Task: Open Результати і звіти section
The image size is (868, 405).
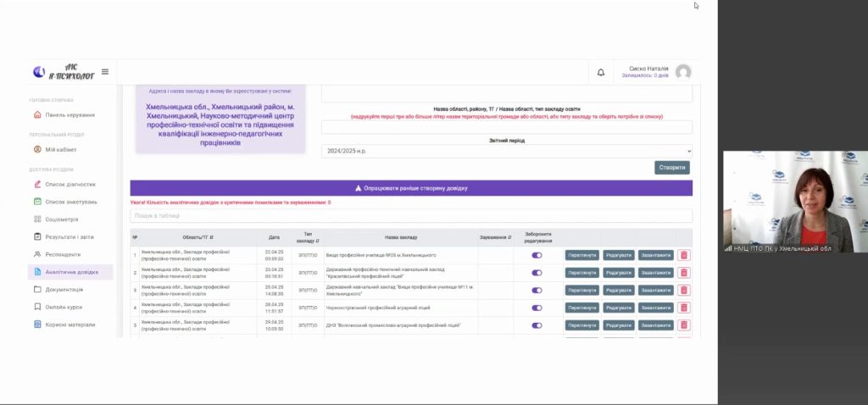Action: (70, 236)
